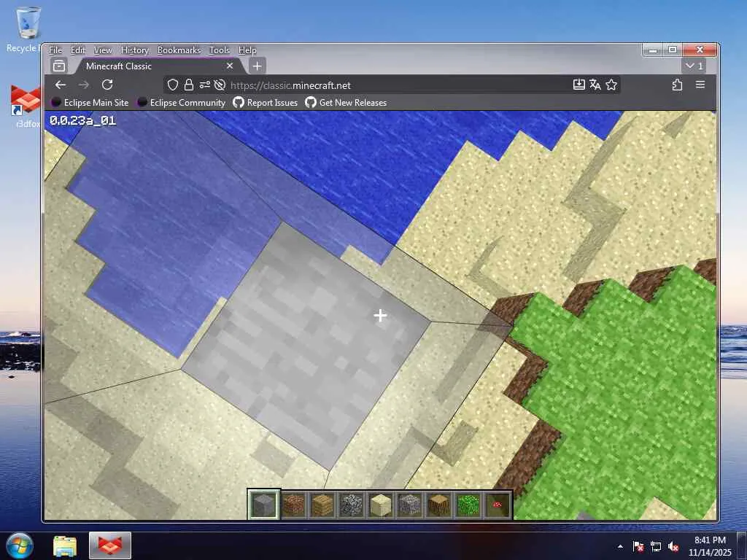
Task: Click the 0.0.23a_01 version text
Action: tap(83, 120)
